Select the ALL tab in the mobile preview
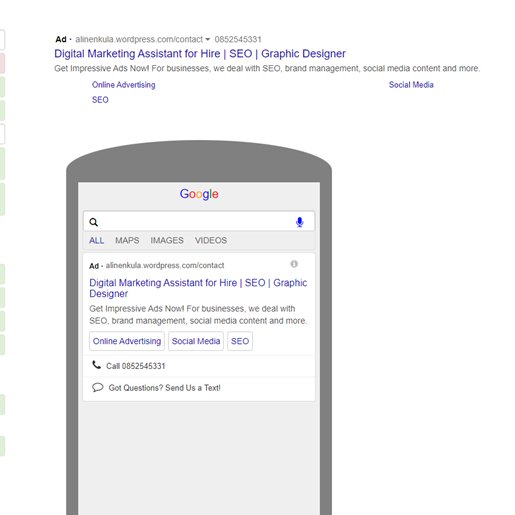 (96, 240)
